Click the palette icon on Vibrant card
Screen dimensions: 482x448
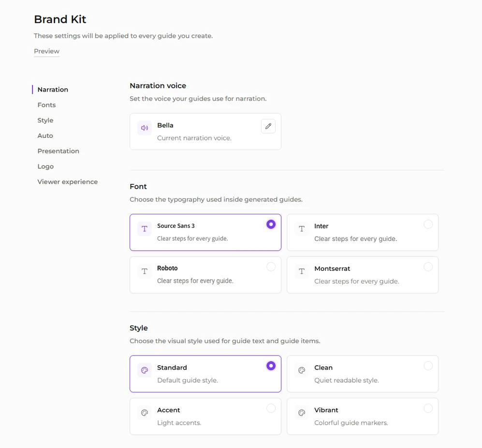coord(302,413)
